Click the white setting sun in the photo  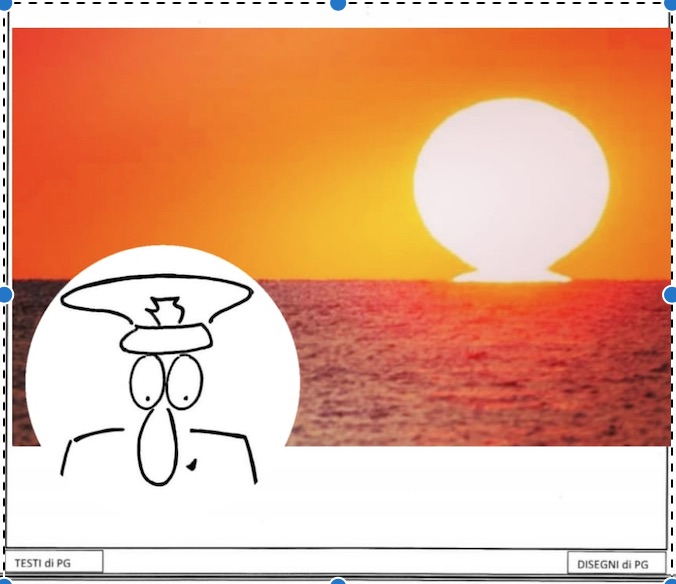click(x=512, y=190)
